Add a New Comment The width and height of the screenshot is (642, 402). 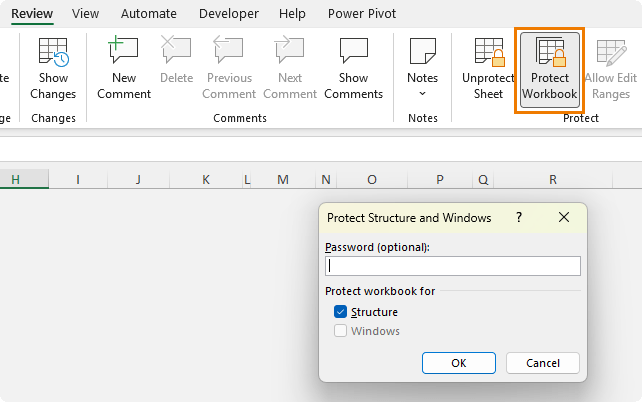(124, 69)
